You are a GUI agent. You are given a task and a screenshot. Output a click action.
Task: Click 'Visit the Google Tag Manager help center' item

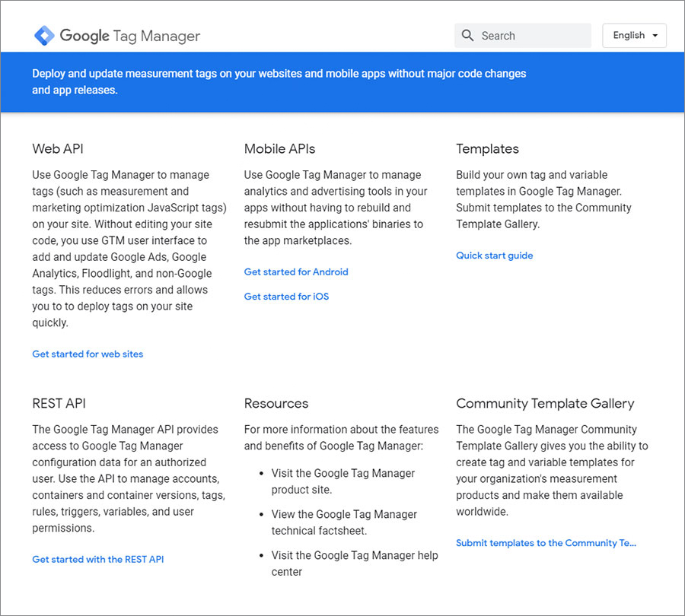(354, 564)
